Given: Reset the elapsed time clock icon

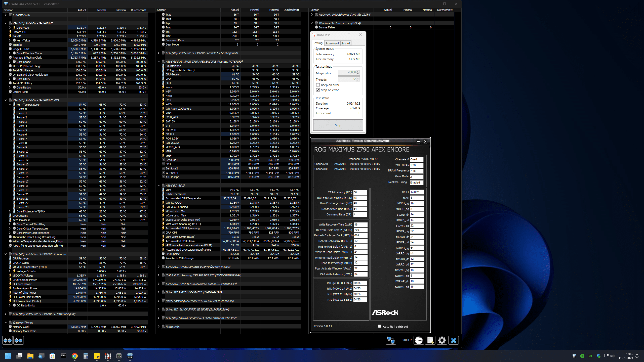Looking at the screenshot, I should tap(419, 340).
